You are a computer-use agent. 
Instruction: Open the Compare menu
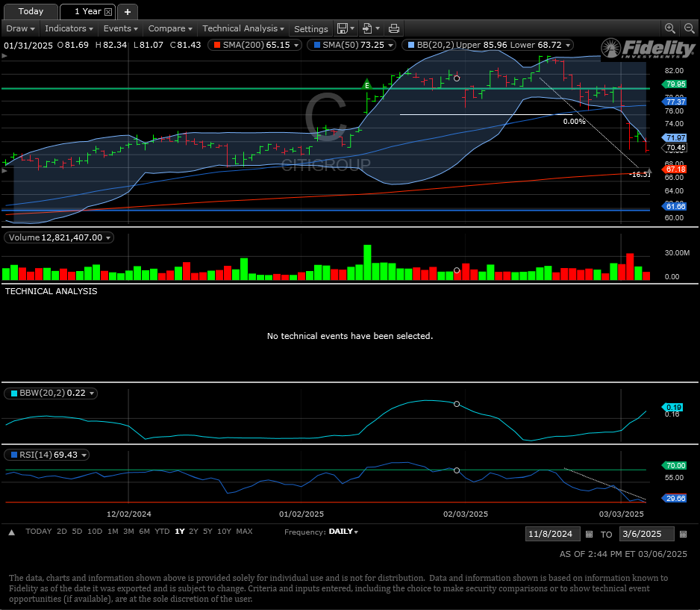tap(170, 28)
